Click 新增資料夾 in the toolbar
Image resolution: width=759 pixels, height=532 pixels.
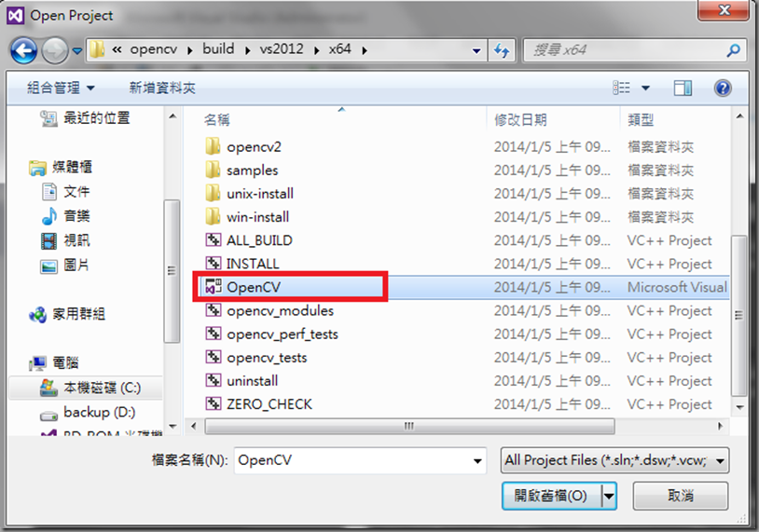(162, 88)
